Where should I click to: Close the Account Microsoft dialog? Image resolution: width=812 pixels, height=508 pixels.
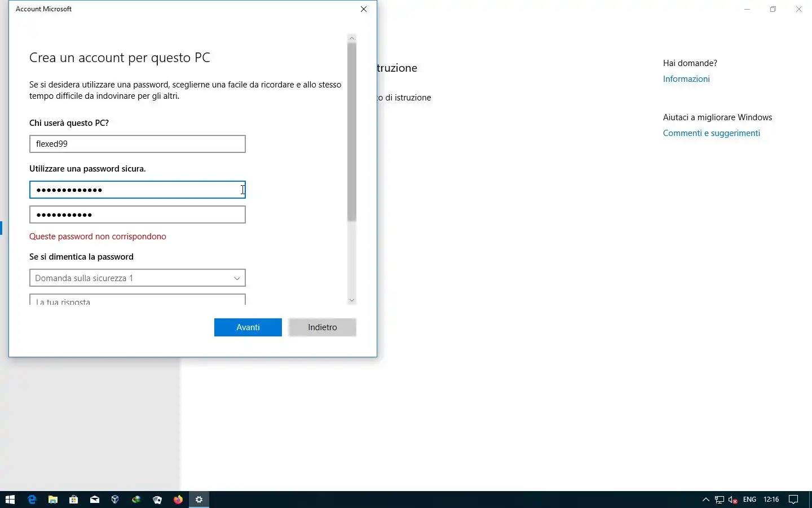364,9
